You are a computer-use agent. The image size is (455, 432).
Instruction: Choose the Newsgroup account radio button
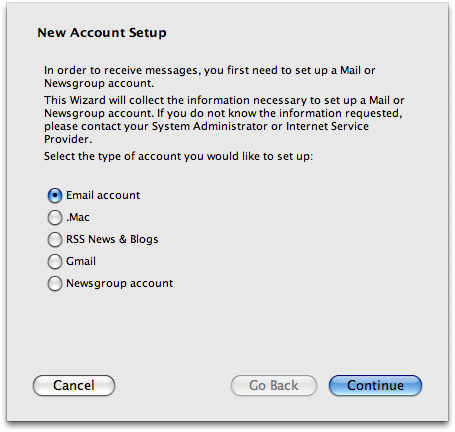click(55, 284)
